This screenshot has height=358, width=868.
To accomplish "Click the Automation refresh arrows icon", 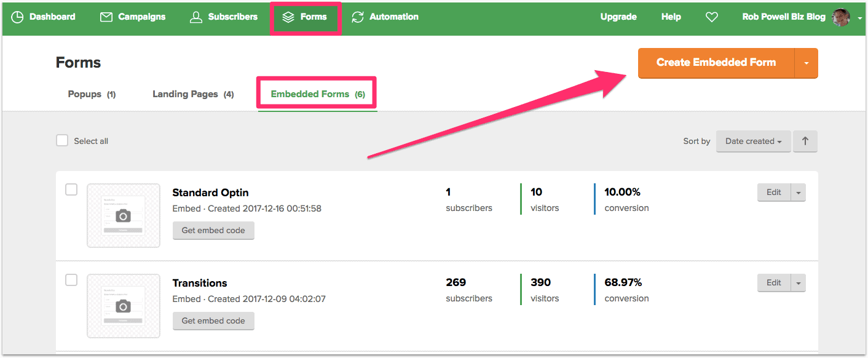I will (x=358, y=17).
